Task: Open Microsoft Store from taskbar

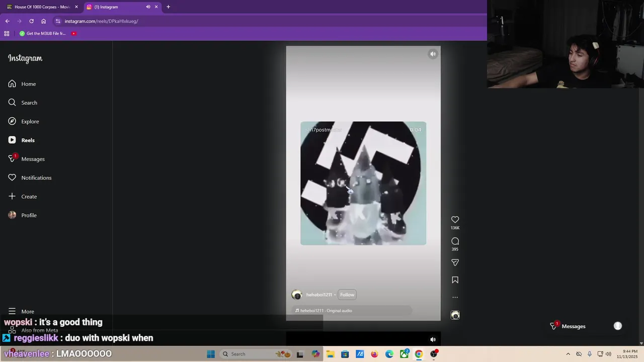Action: pyautogui.click(x=345, y=354)
